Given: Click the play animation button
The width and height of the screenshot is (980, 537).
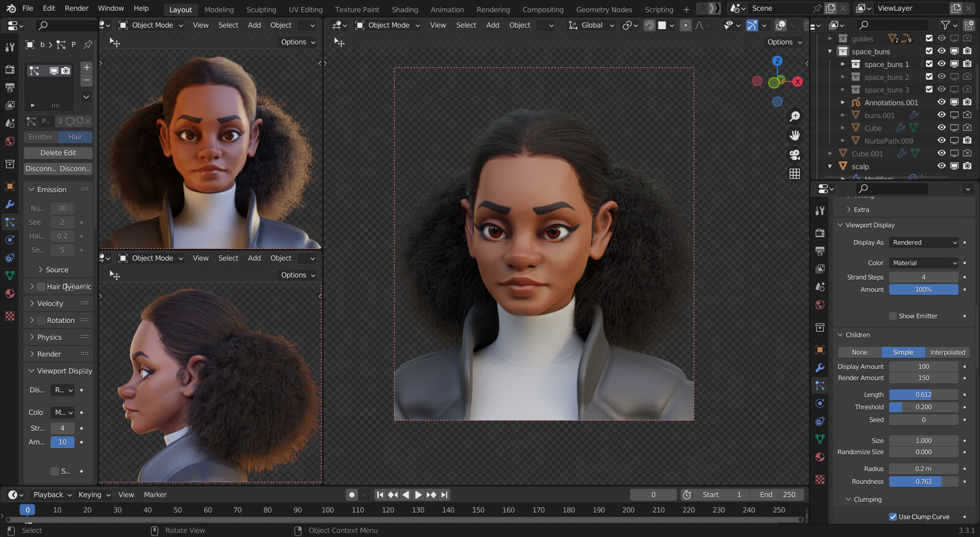Looking at the screenshot, I should [418, 495].
